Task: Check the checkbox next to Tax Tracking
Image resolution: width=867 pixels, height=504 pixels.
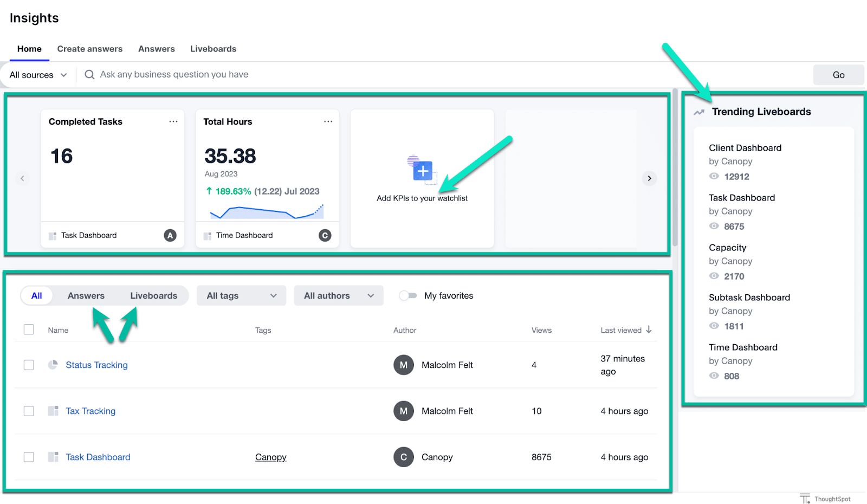Action: click(29, 411)
